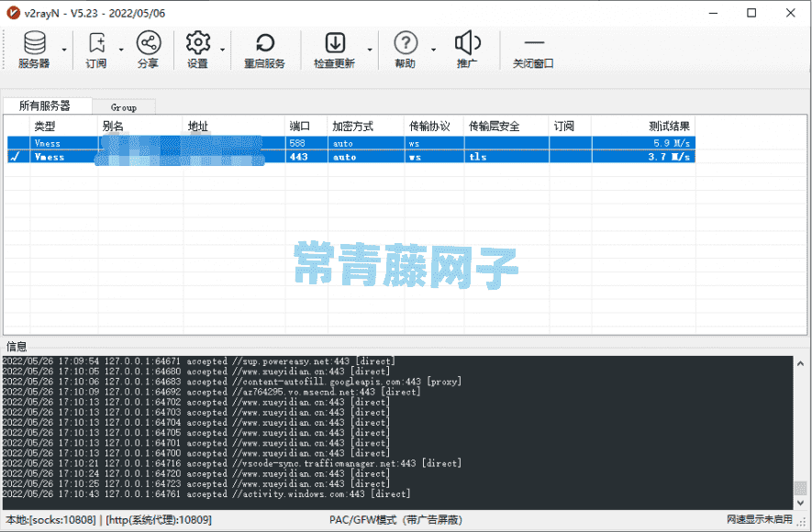Click log scrollbar down arrow
Image resolution: width=812 pixels, height=532 pixels.
pos(800,503)
